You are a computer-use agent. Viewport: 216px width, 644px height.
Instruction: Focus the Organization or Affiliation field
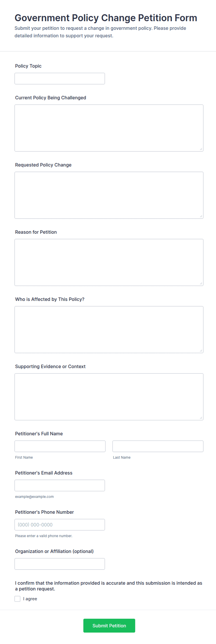click(x=60, y=564)
